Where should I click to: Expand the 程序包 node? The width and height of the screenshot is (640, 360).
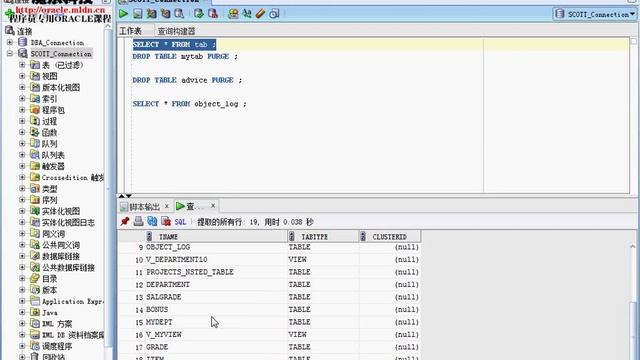tap(22, 110)
